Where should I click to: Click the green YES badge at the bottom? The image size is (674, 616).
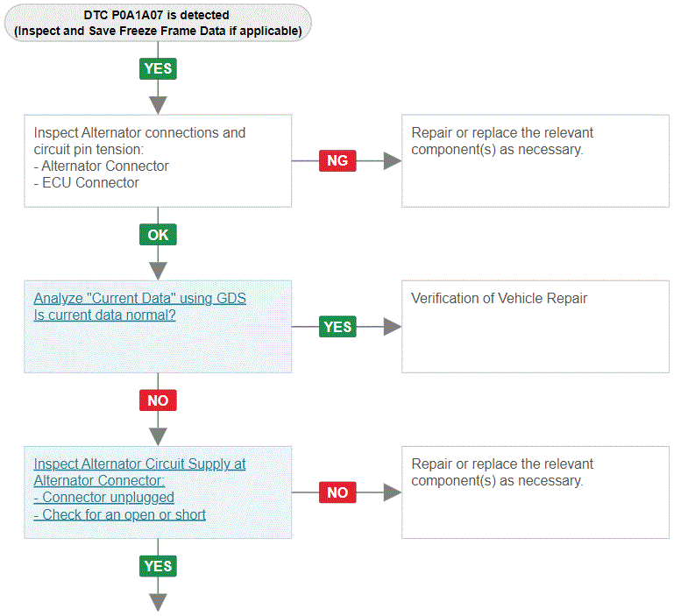point(158,566)
